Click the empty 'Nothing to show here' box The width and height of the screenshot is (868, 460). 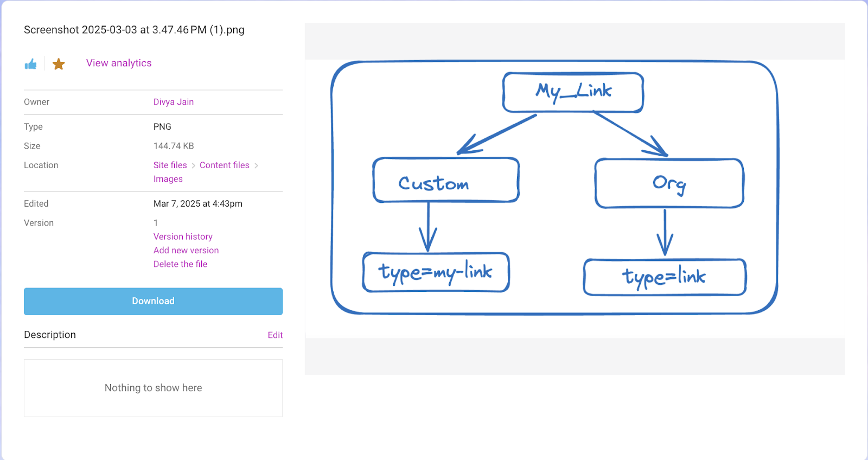[x=153, y=388]
